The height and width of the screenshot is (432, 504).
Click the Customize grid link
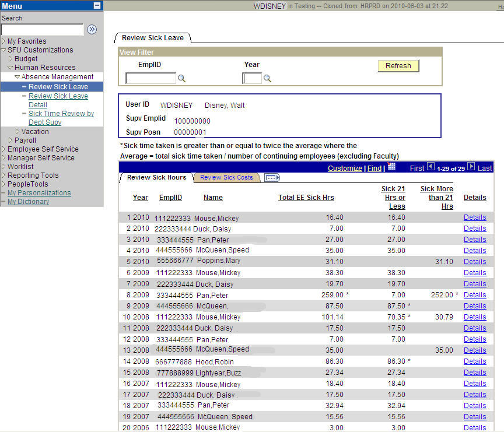coord(345,168)
